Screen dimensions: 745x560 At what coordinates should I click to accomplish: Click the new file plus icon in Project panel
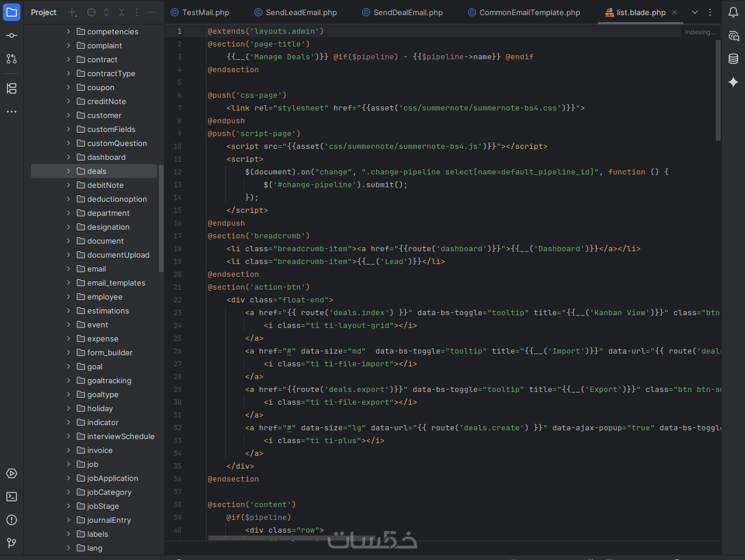[73, 12]
